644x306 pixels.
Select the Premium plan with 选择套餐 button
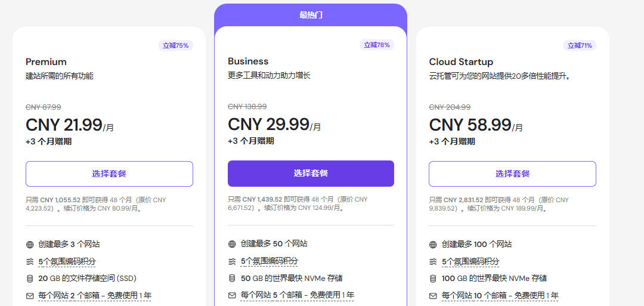pyautogui.click(x=109, y=174)
